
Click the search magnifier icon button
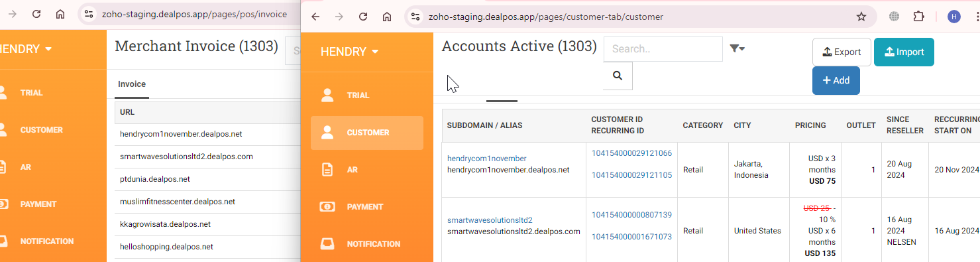618,76
